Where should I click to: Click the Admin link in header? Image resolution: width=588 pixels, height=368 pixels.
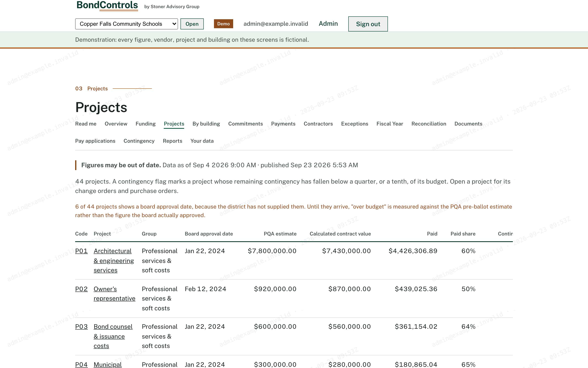(328, 24)
